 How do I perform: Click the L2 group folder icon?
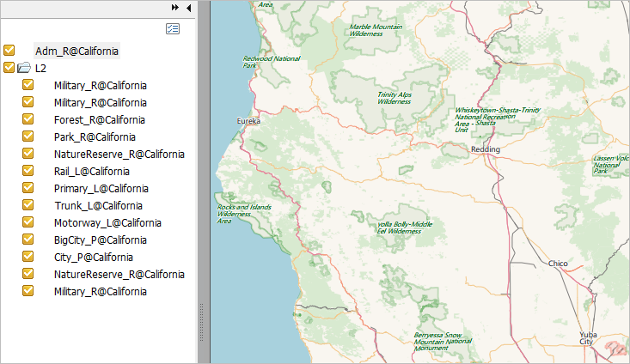24,68
